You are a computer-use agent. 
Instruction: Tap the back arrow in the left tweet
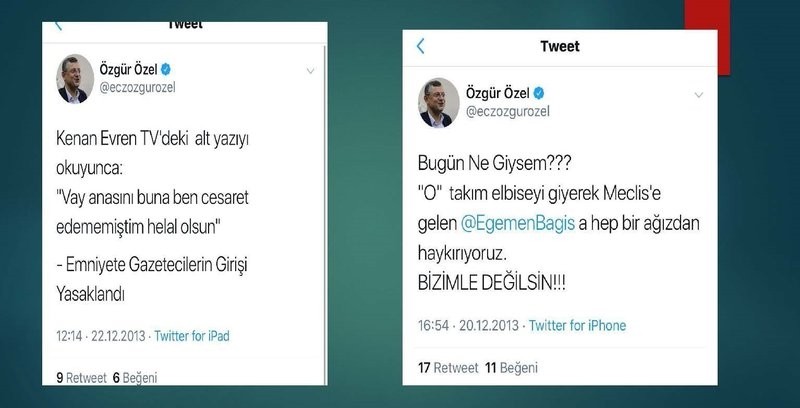click(x=58, y=26)
